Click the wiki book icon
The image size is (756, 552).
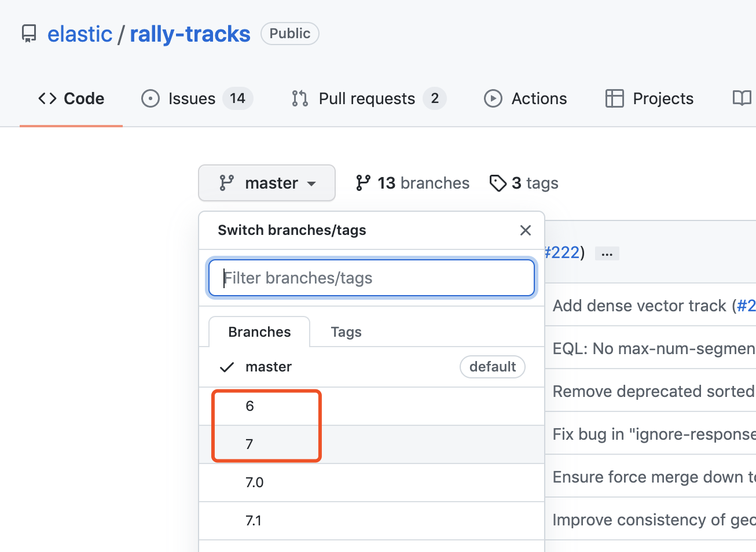(x=742, y=98)
